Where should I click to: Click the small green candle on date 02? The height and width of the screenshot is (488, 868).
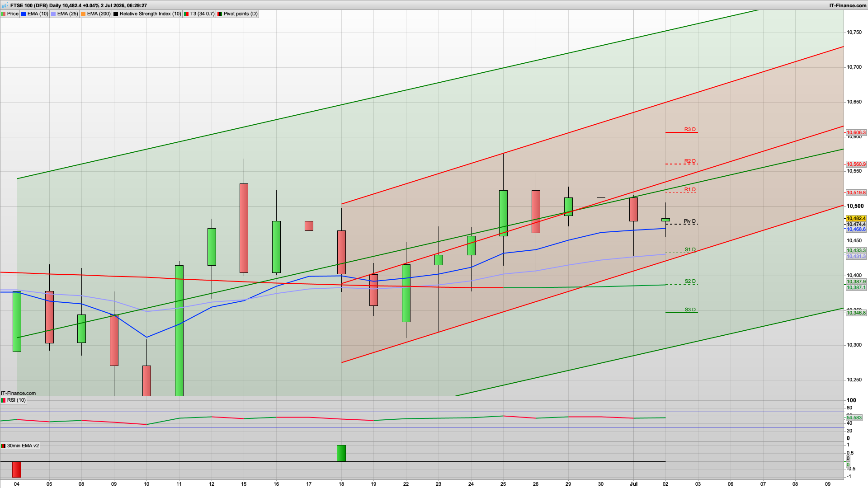[x=665, y=220]
